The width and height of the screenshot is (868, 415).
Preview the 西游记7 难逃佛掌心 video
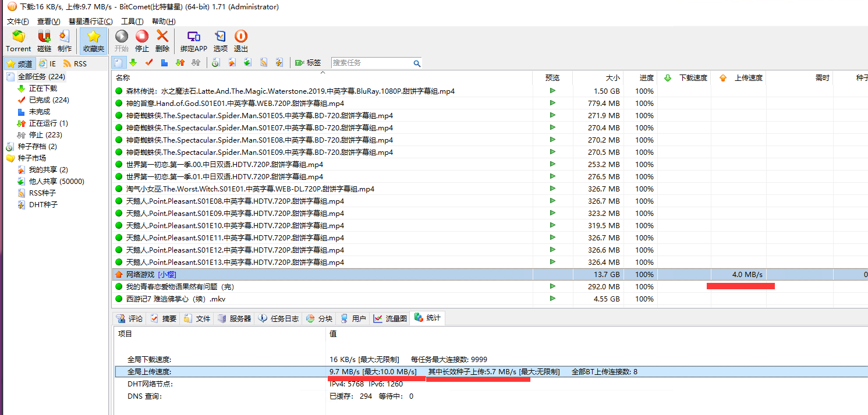(552, 299)
